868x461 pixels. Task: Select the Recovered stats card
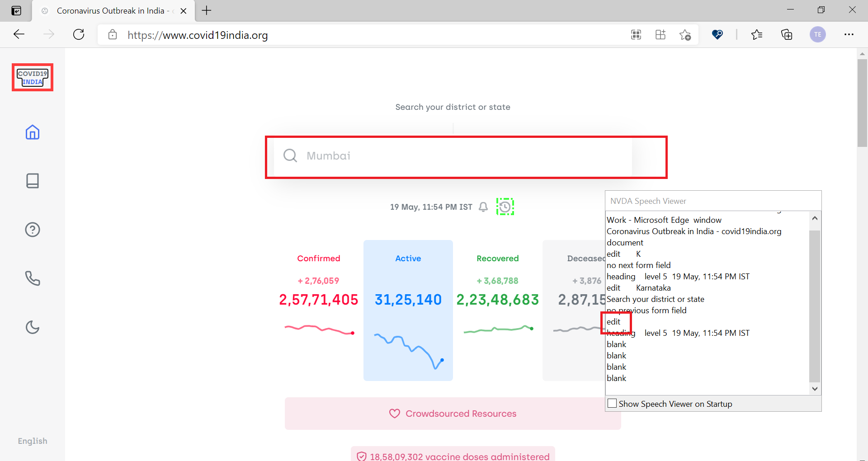click(x=498, y=310)
